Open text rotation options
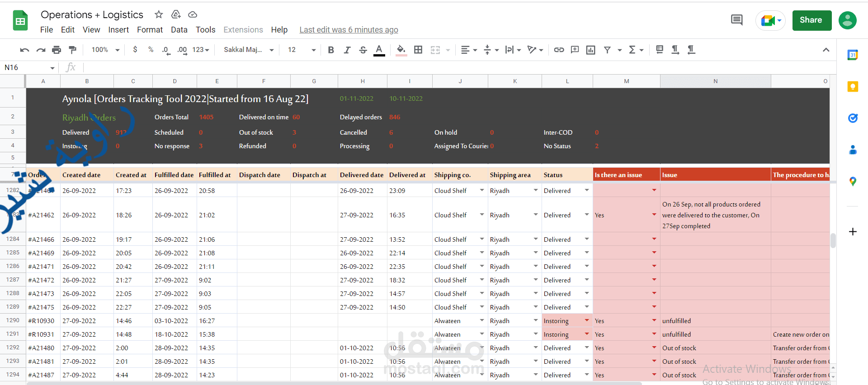The height and width of the screenshot is (385, 868). click(x=535, y=50)
